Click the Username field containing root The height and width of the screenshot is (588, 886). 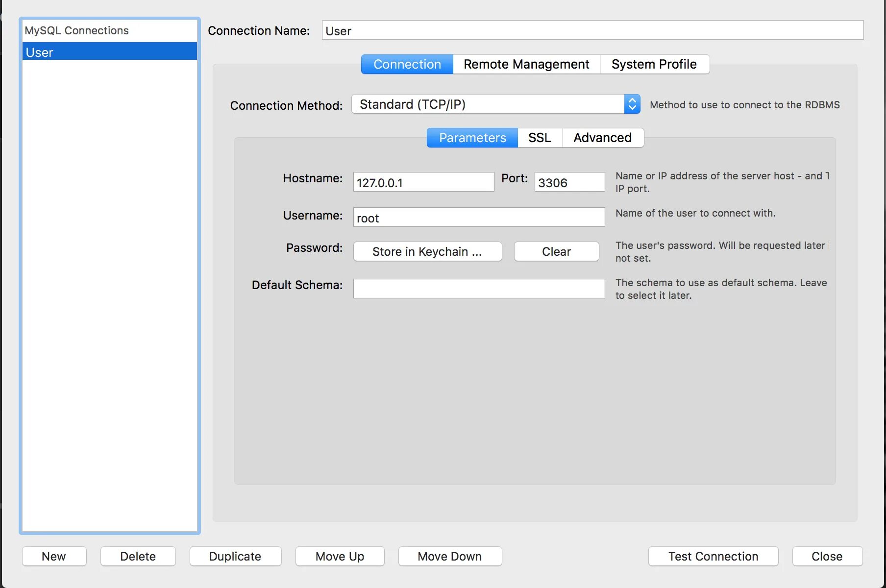coord(479,218)
